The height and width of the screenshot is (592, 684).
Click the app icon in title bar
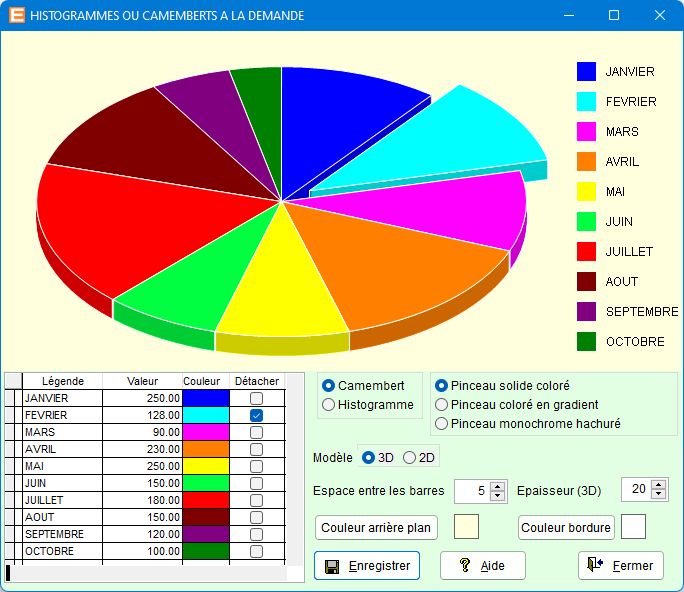click(17, 16)
